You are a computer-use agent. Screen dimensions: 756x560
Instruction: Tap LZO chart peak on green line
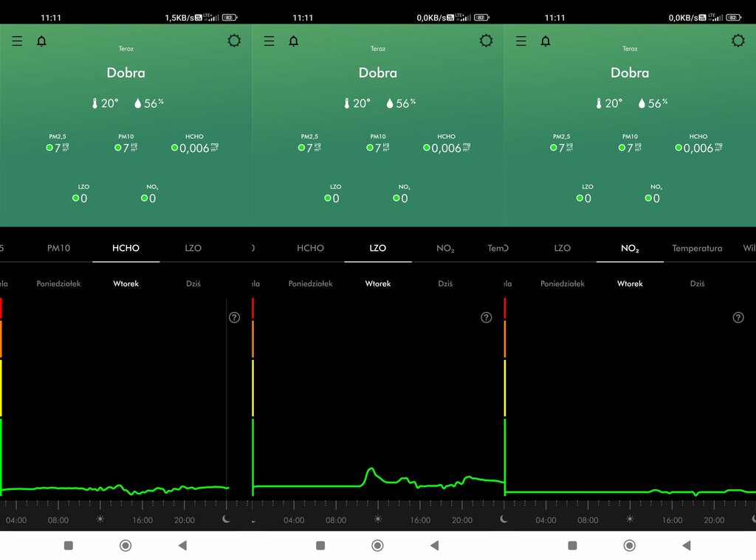(x=371, y=469)
